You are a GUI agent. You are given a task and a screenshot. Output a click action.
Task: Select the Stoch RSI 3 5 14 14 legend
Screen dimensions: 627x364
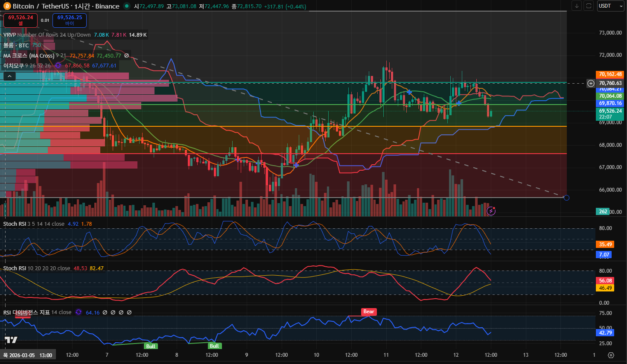click(34, 224)
